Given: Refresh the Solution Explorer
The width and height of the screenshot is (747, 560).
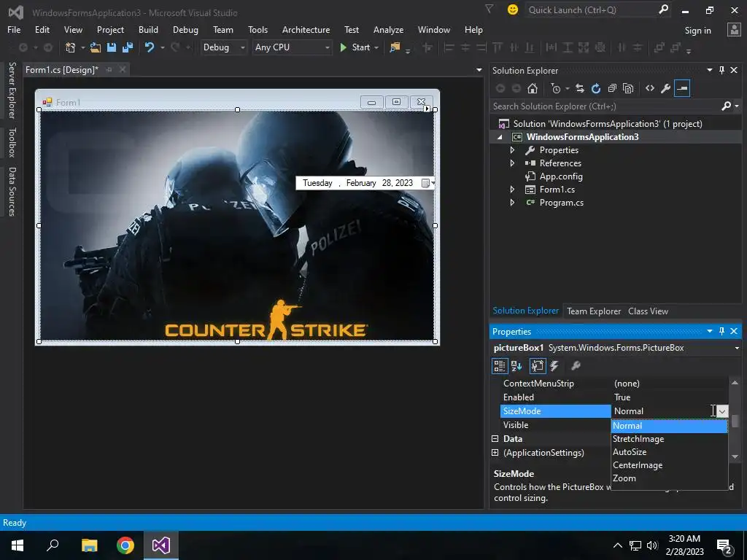Looking at the screenshot, I should (x=596, y=88).
